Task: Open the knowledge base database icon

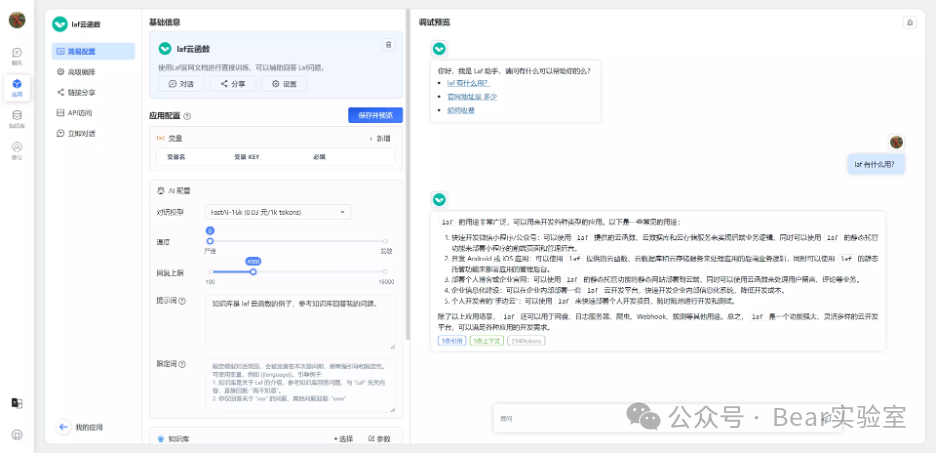Action: coord(17,115)
